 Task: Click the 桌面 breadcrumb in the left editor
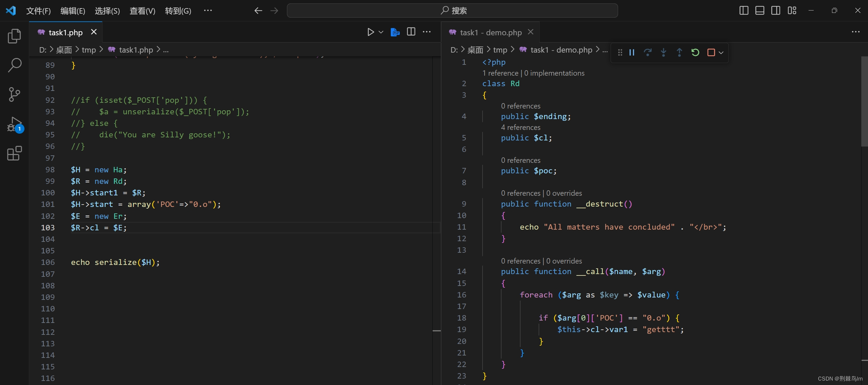tap(64, 50)
